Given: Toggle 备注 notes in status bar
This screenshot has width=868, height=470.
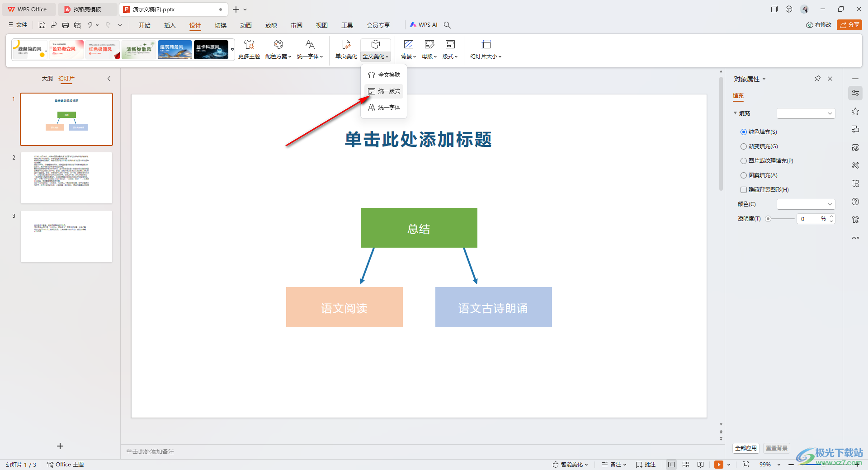Looking at the screenshot, I should click(x=614, y=465).
